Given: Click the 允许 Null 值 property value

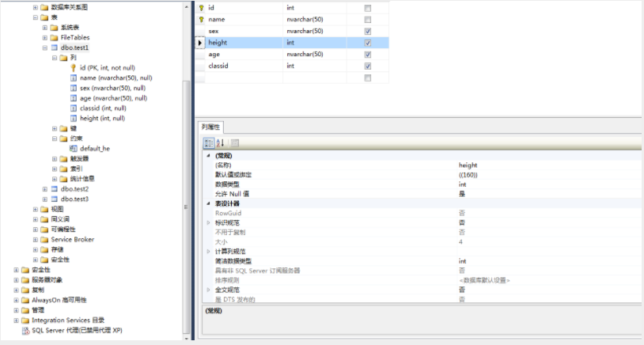Looking at the screenshot, I should point(550,194).
